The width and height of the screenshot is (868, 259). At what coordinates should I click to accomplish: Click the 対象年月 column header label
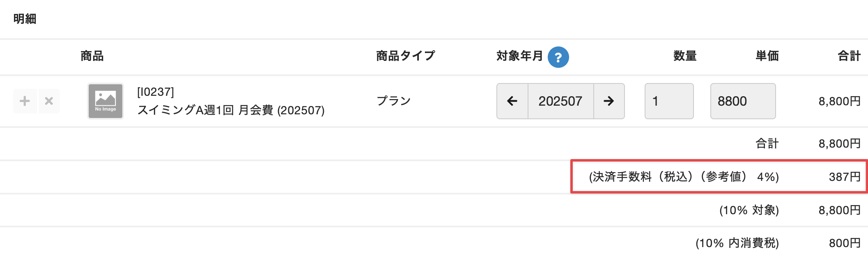(519, 56)
